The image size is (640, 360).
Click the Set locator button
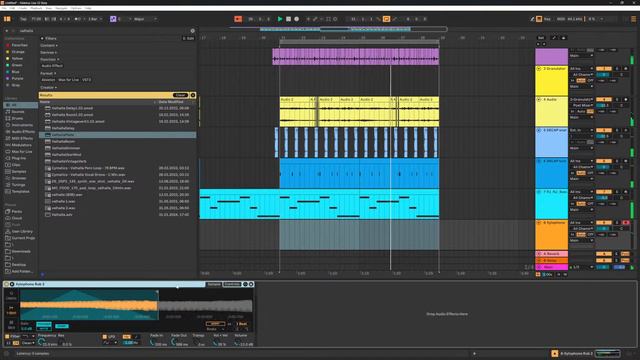[x=541, y=38]
